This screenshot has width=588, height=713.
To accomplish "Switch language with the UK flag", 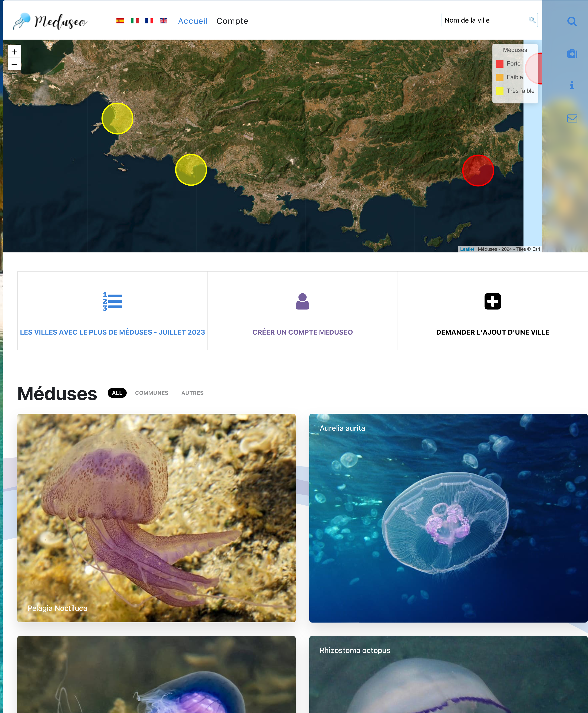I will click(x=163, y=21).
